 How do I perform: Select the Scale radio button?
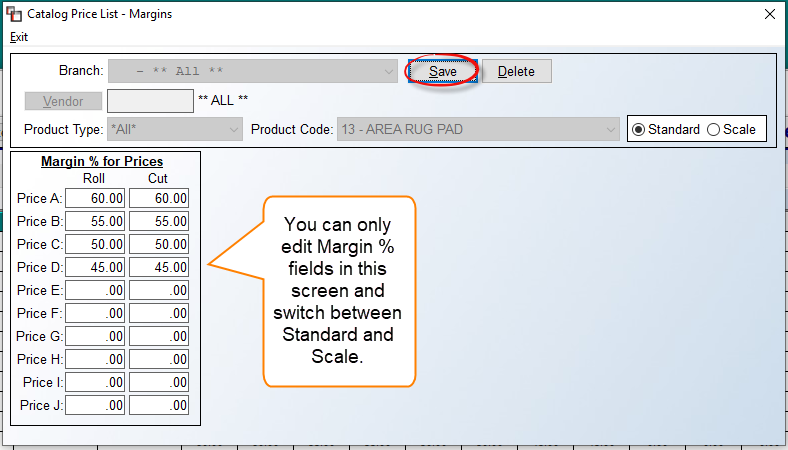coord(713,130)
